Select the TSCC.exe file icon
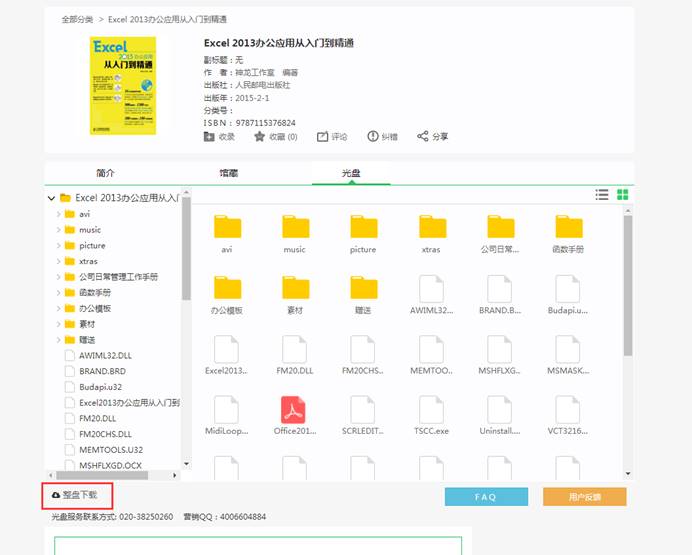Image resolution: width=692 pixels, height=555 pixels. (431, 409)
